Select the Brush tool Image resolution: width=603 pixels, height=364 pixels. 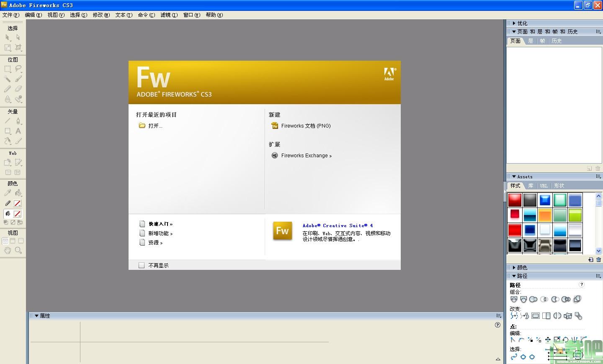[x=18, y=79]
